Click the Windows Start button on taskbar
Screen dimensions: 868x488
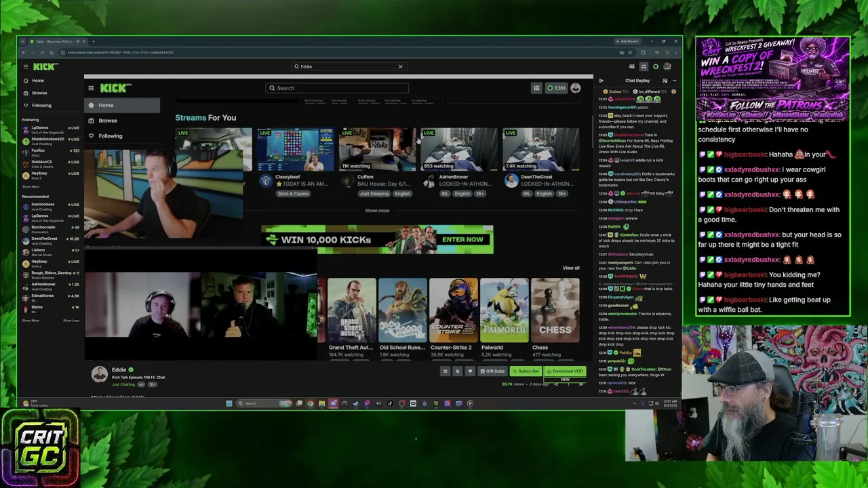[x=229, y=403]
